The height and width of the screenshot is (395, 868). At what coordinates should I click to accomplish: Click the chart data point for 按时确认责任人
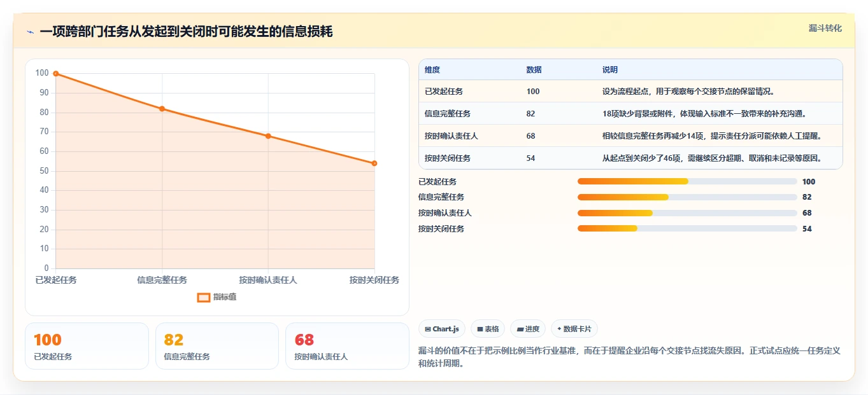click(x=268, y=136)
